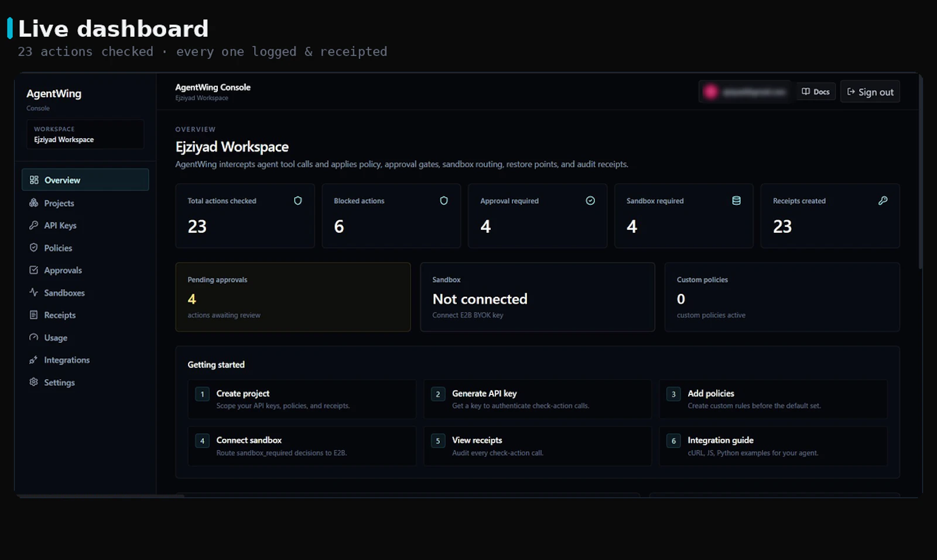This screenshot has width=937, height=560.
Task: Go to API Keys page
Action: [85, 225]
